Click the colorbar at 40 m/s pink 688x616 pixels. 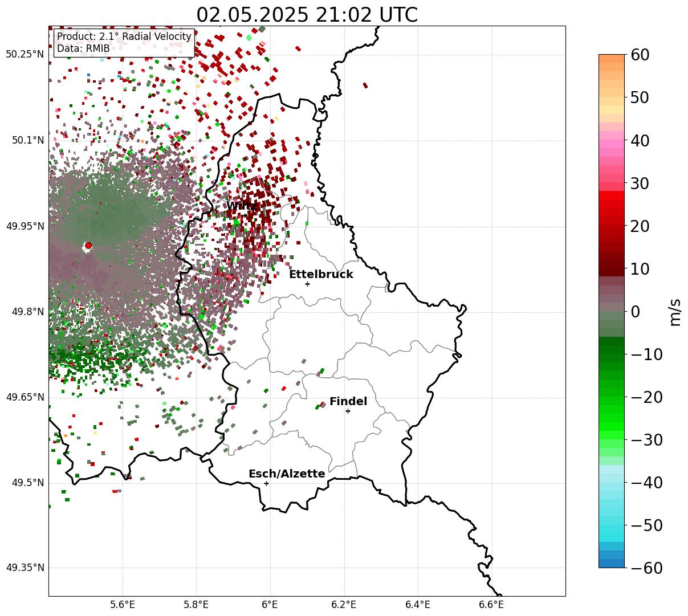612,141
